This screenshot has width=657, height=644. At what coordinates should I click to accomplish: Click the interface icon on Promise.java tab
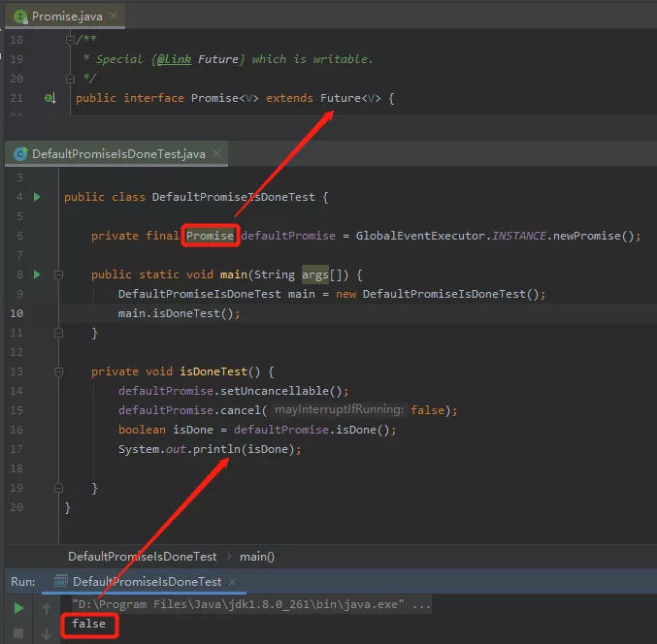coord(19,16)
